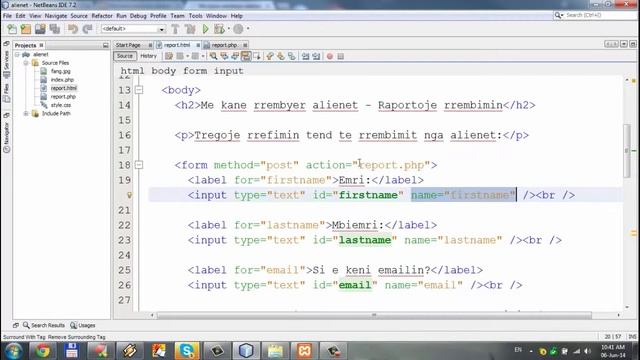Switch to Source view button
The width and height of the screenshot is (640, 360).
[x=124, y=56]
